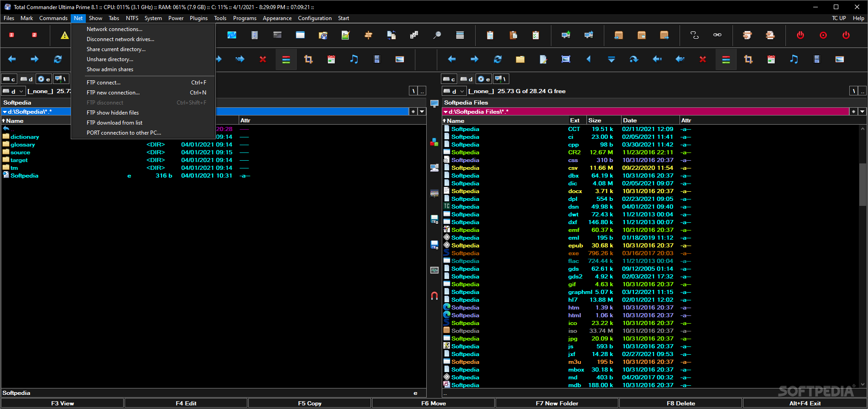Screen dimensions: 868x409
Task: Click the red circle target icon
Action: pyautogui.click(x=823, y=35)
